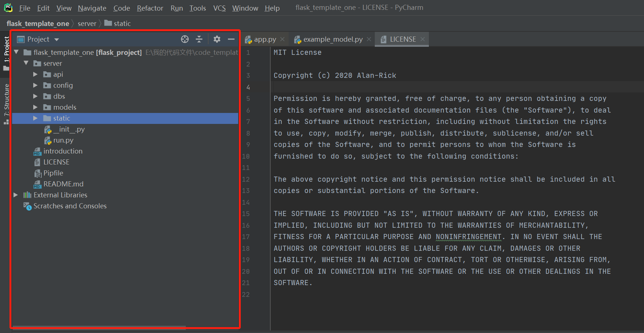Click flask_template_one in the breadcrumb
The width and height of the screenshot is (644, 333).
(38, 23)
